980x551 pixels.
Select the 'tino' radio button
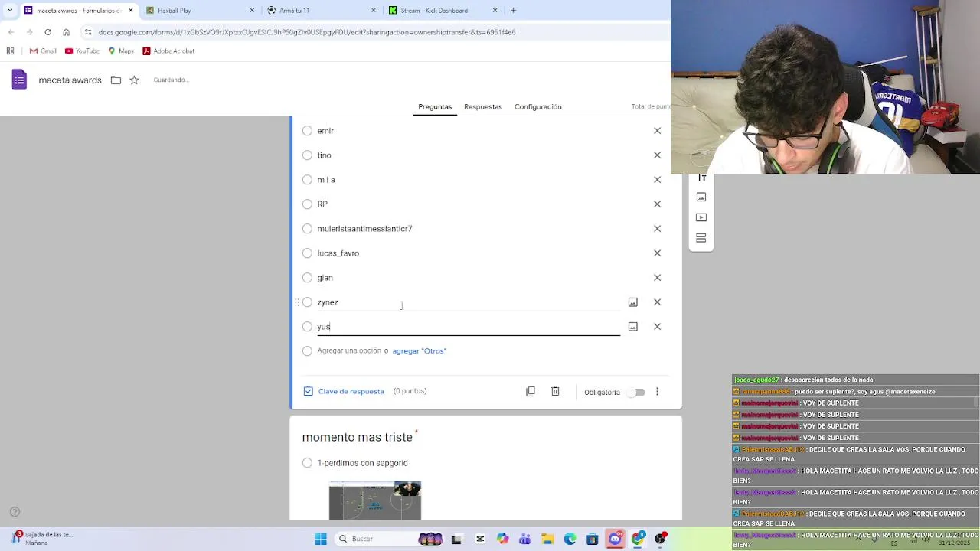pyautogui.click(x=307, y=155)
